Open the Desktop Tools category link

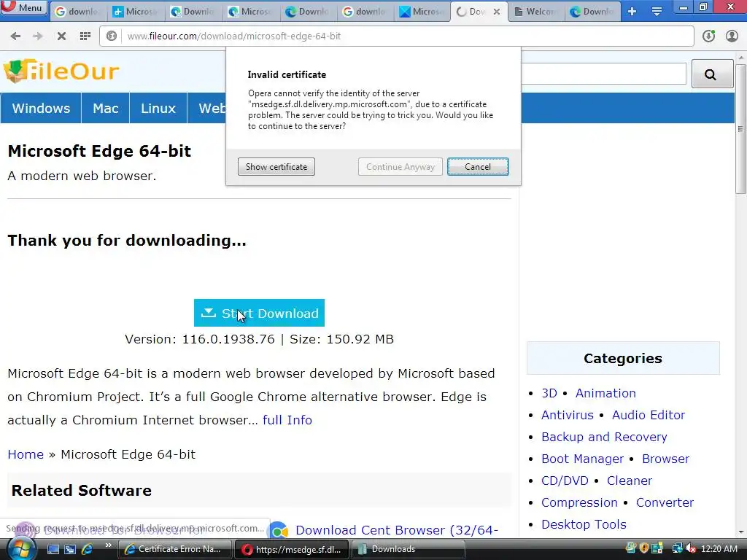(584, 525)
